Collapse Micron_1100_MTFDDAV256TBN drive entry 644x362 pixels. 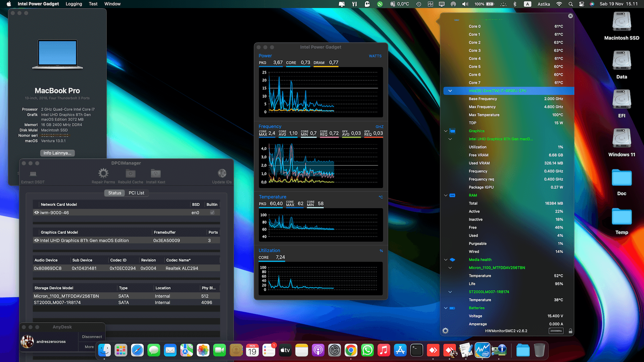click(x=450, y=268)
